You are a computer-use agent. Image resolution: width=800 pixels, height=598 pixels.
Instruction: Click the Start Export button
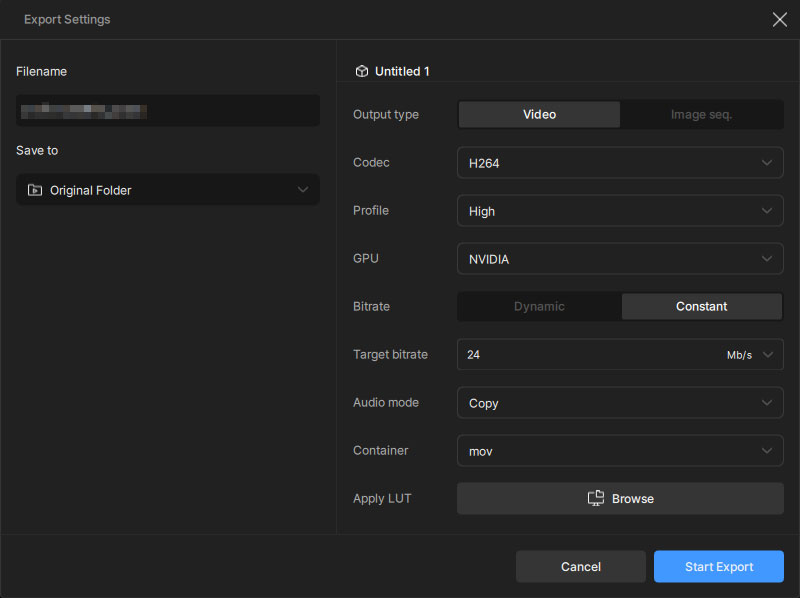719,567
